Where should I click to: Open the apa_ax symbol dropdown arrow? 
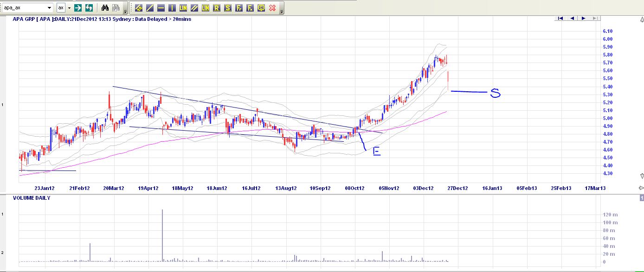[50, 8]
